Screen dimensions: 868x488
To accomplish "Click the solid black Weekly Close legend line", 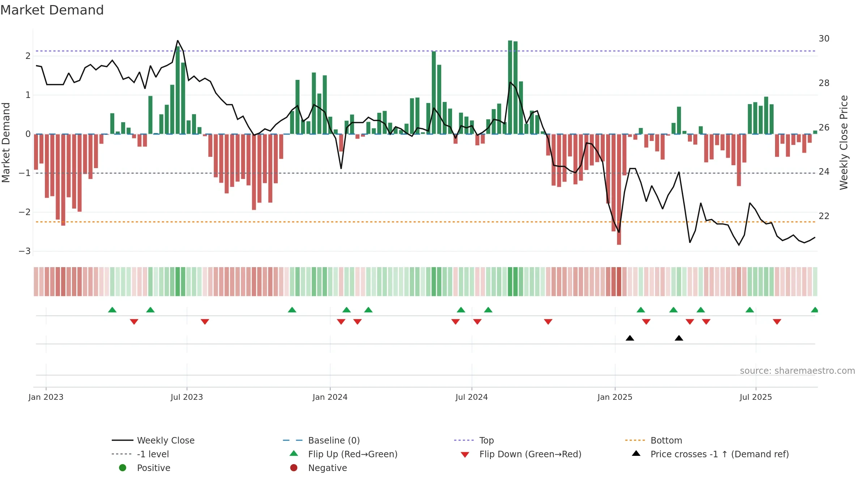I will point(123,440).
